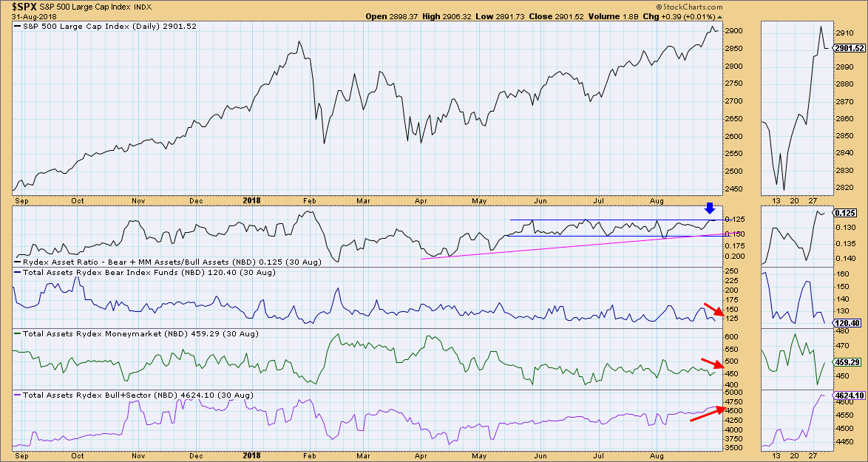868x462 pixels.
Task: Click the boxed 120.40 bear assets tag
Action: (x=847, y=322)
